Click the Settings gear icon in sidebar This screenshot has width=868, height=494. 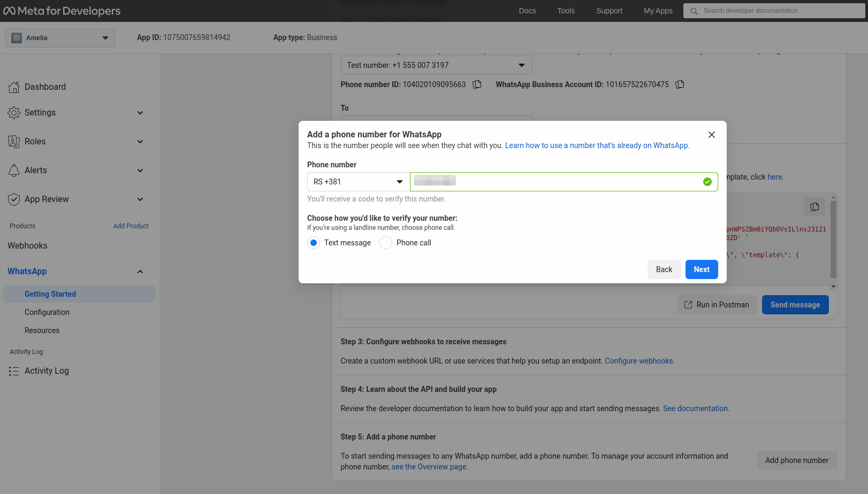point(14,113)
